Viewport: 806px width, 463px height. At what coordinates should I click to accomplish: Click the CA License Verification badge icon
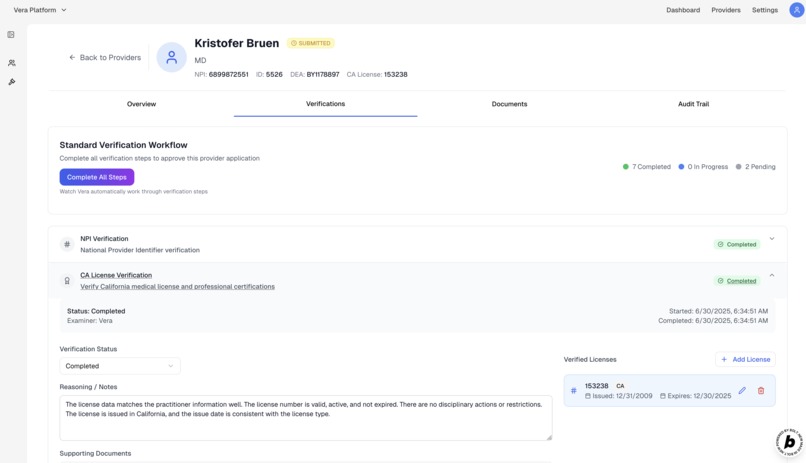tap(67, 281)
